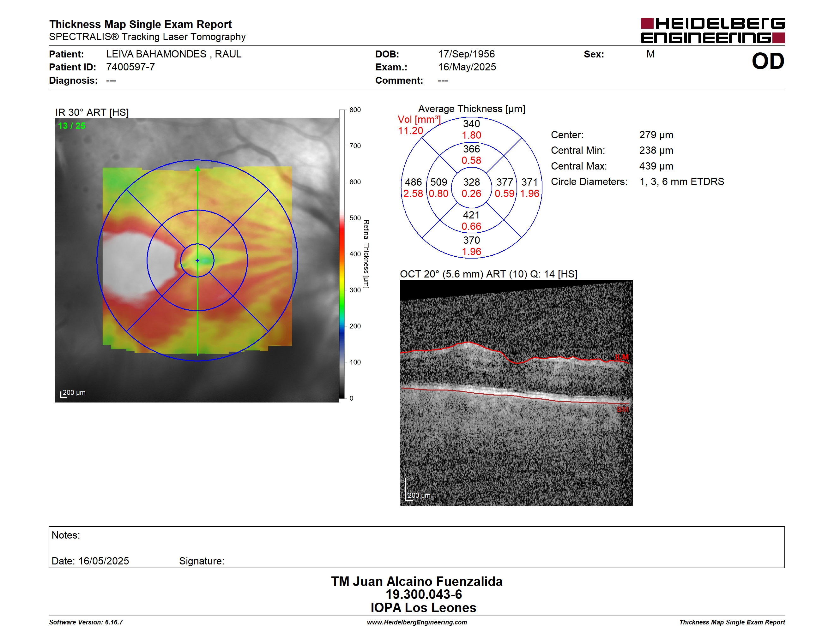Image resolution: width=834 pixels, height=644 pixels.
Task: Click the outer temporal sector value 371
Action: pos(530,182)
